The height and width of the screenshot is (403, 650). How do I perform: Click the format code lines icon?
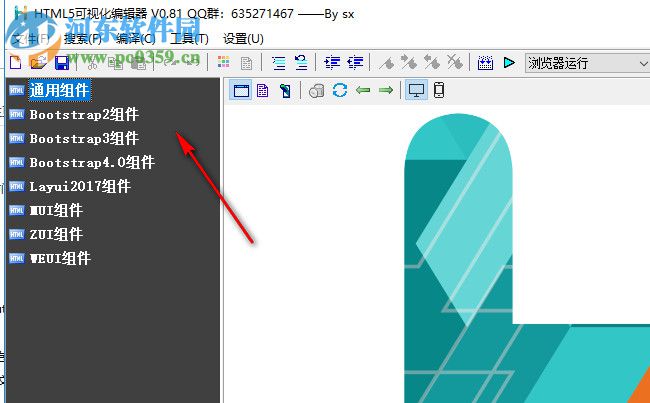point(279,63)
